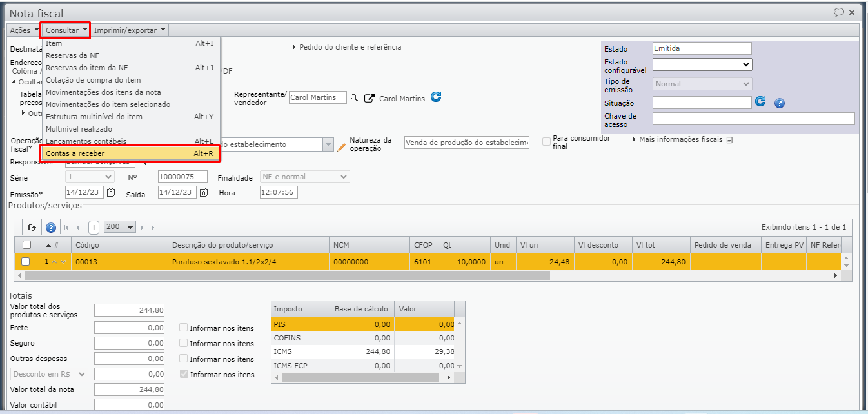Open the Carol Martins external link icon

(x=370, y=98)
